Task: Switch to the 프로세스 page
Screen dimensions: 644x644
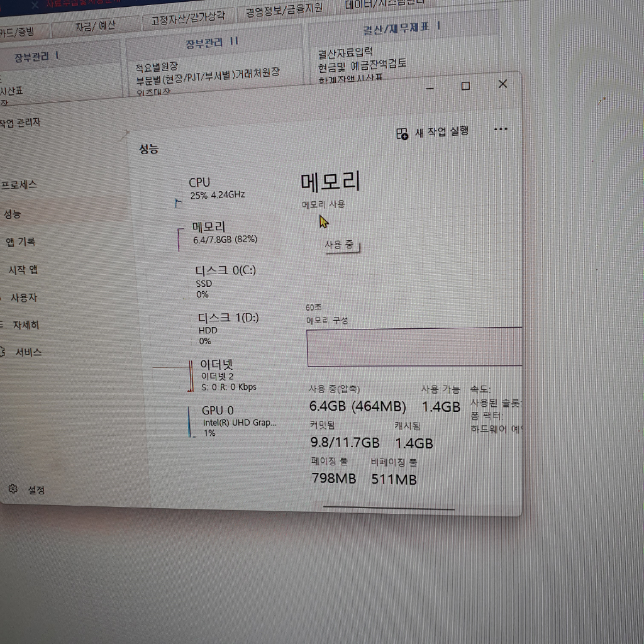Action: point(19,185)
